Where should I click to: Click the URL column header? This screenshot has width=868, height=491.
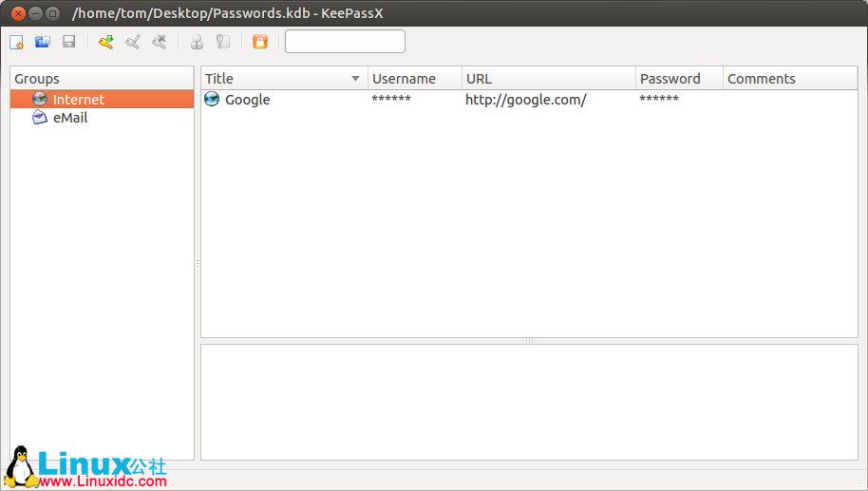point(549,79)
